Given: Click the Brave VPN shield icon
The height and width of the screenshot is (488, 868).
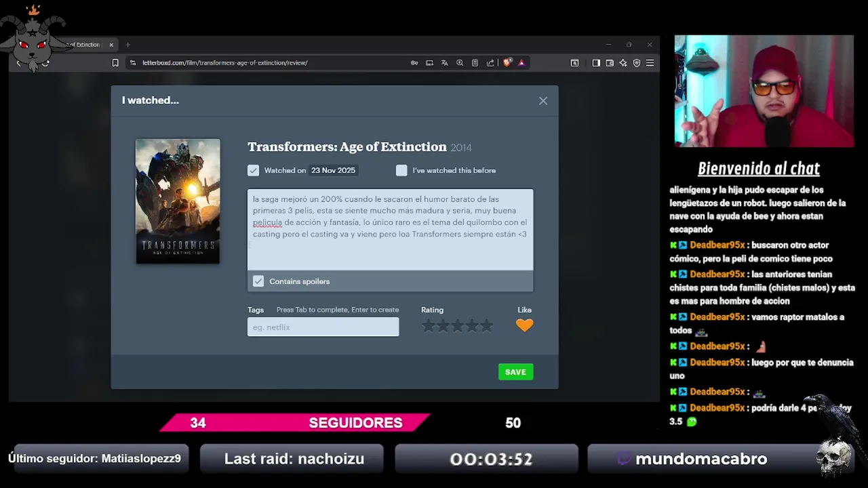Looking at the screenshot, I should point(637,63).
